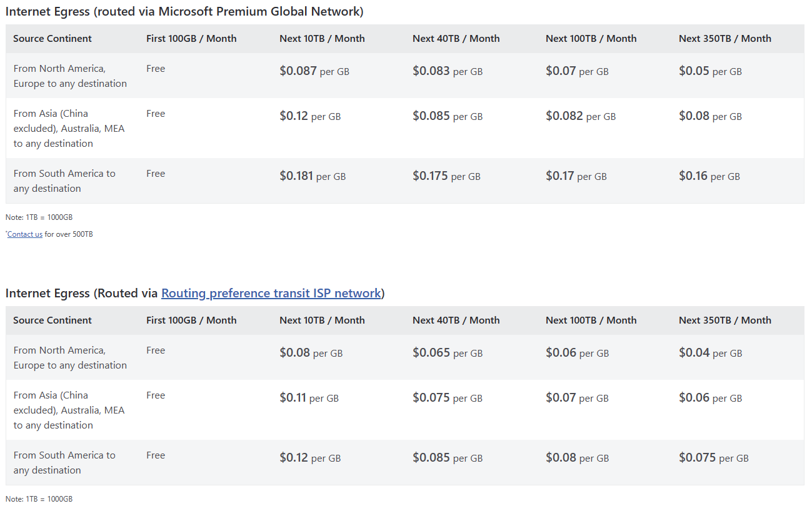
Task: Click "Next 350TB / Month" header in Premium Network table
Action: tap(725, 39)
